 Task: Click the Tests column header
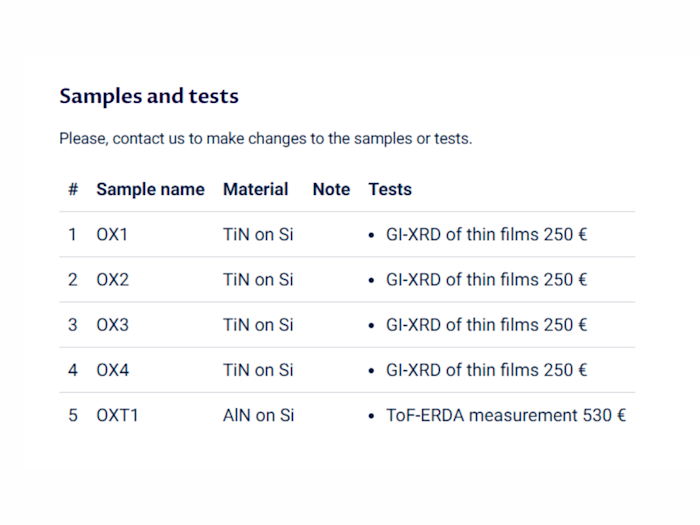pyautogui.click(x=390, y=189)
